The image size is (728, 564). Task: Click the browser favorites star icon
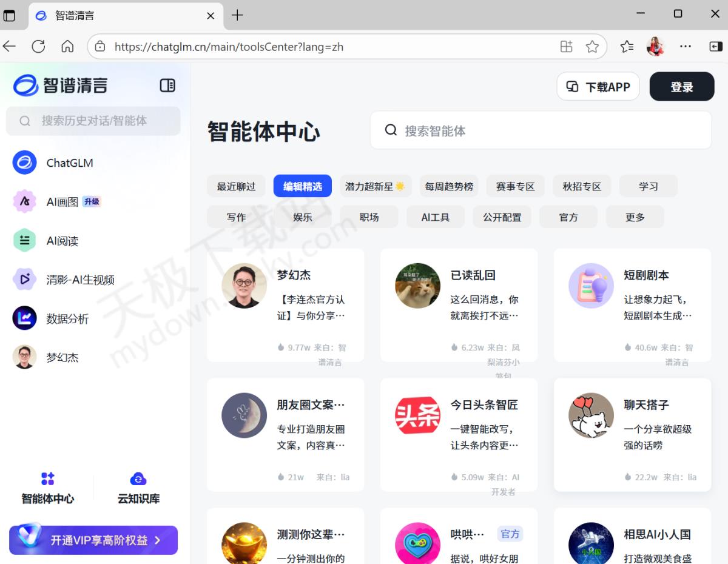click(x=592, y=47)
